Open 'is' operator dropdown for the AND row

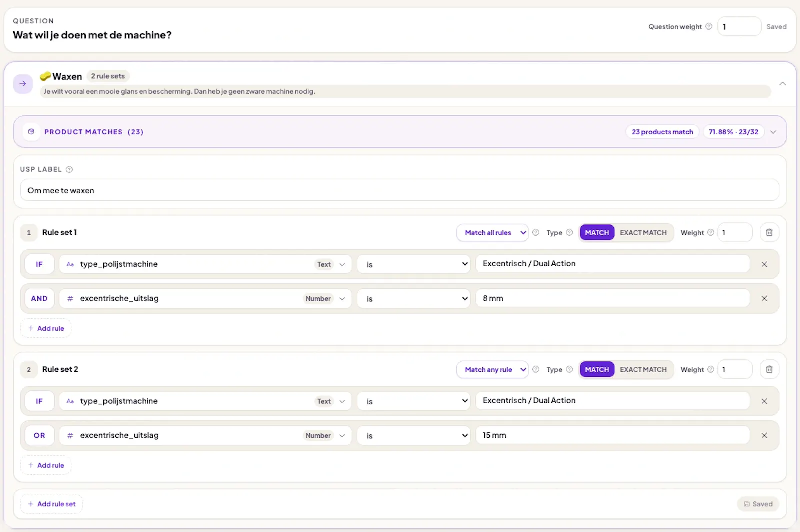point(413,299)
